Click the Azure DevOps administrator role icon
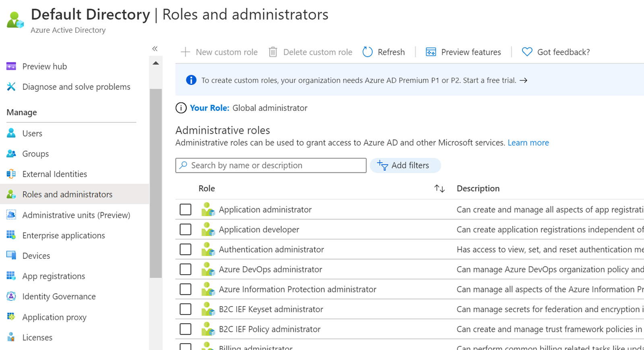This screenshot has width=644, height=350. 208,269
